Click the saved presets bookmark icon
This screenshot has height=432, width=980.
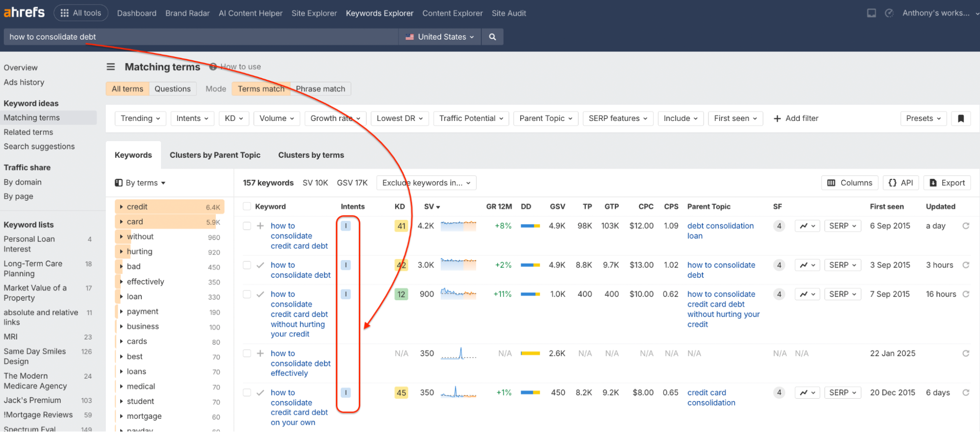[961, 119]
